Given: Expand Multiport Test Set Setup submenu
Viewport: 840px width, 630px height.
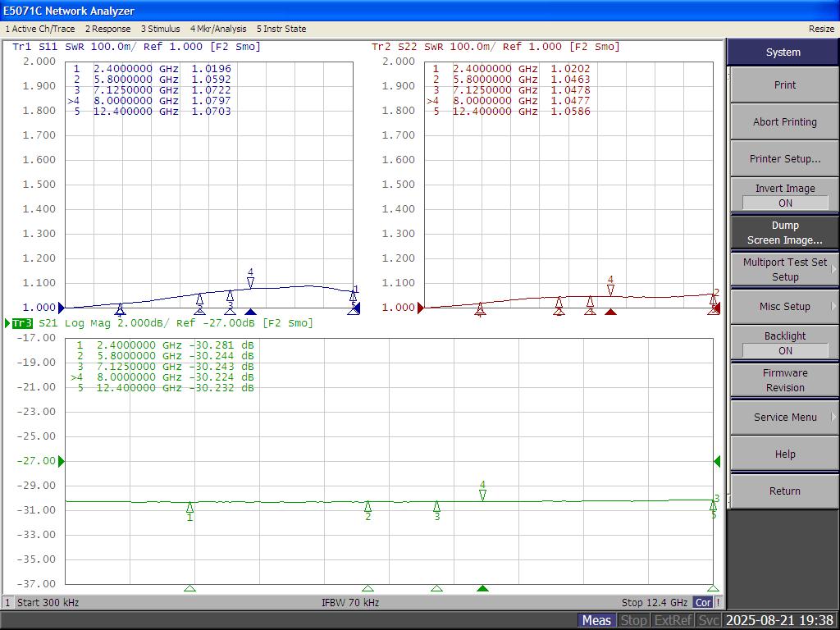Looking at the screenshot, I should pyautogui.click(x=784, y=269).
